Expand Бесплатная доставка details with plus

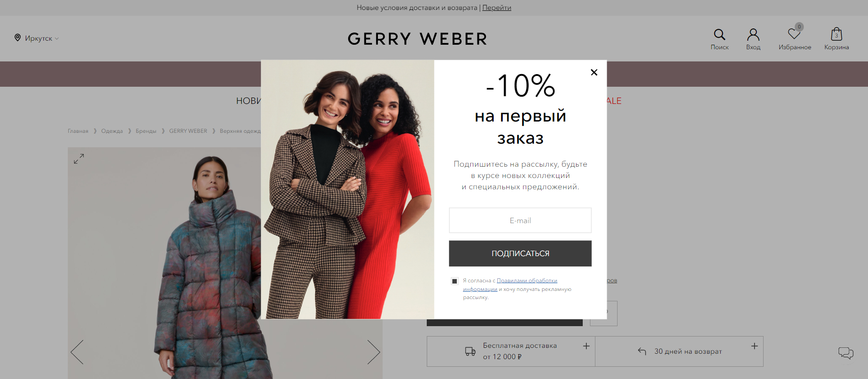586,346
